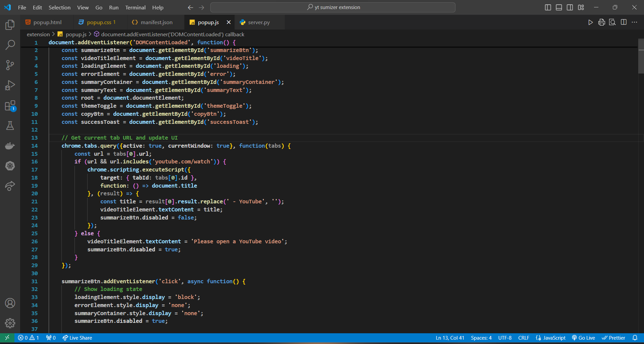This screenshot has width=644, height=344.
Task: Open the notifications bell in status bar
Action: 635,338
